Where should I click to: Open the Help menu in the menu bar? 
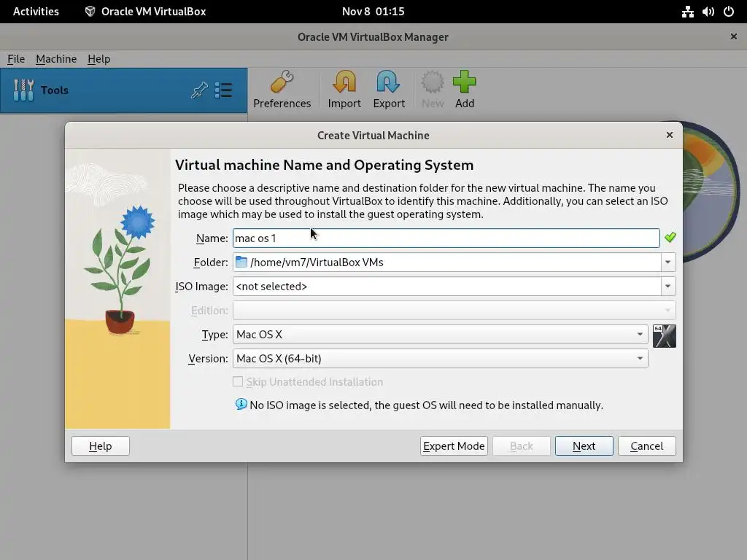(x=98, y=58)
